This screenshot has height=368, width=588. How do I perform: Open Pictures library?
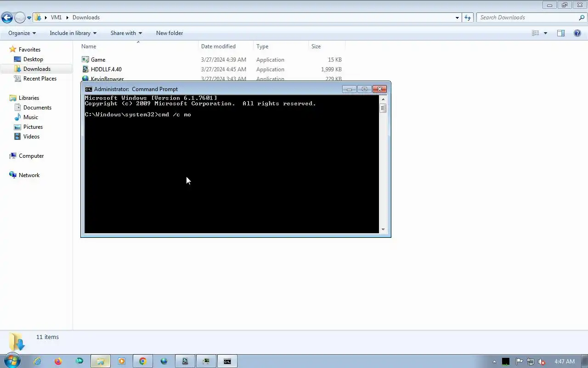click(x=33, y=127)
